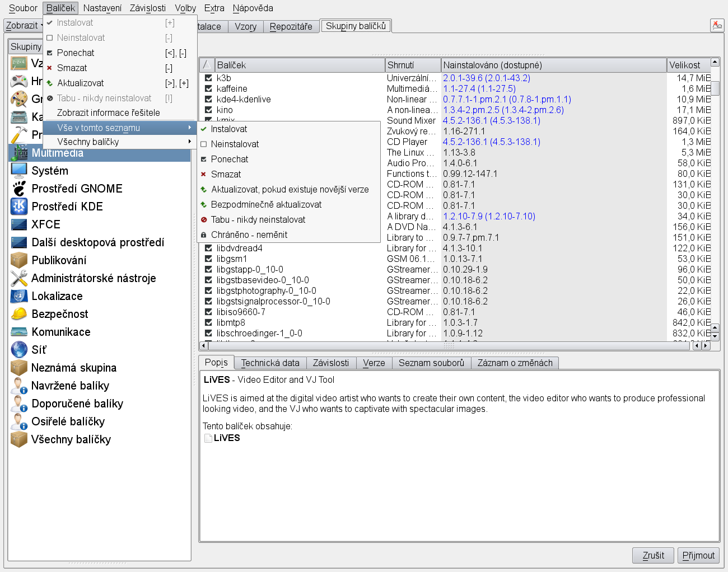Open the Extra menu
Image resolution: width=728 pixels, height=572 pixels.
214,8
